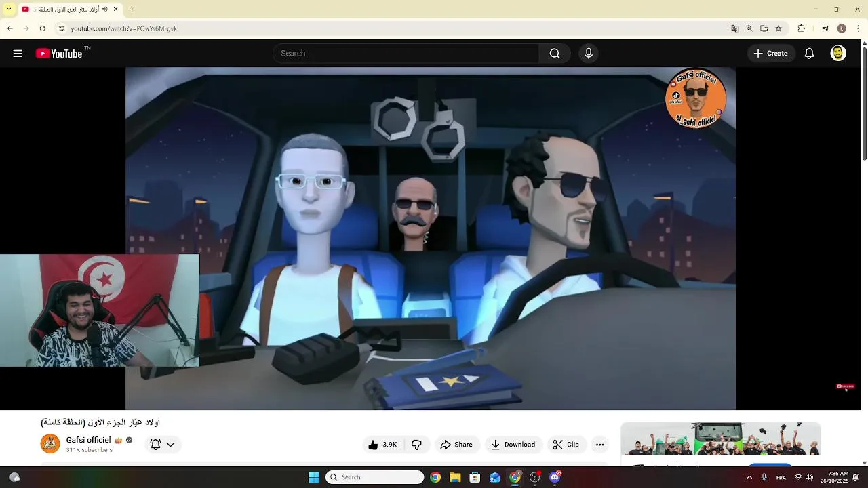
Task: Start voice search with the microphone
Action: [589, 54]
